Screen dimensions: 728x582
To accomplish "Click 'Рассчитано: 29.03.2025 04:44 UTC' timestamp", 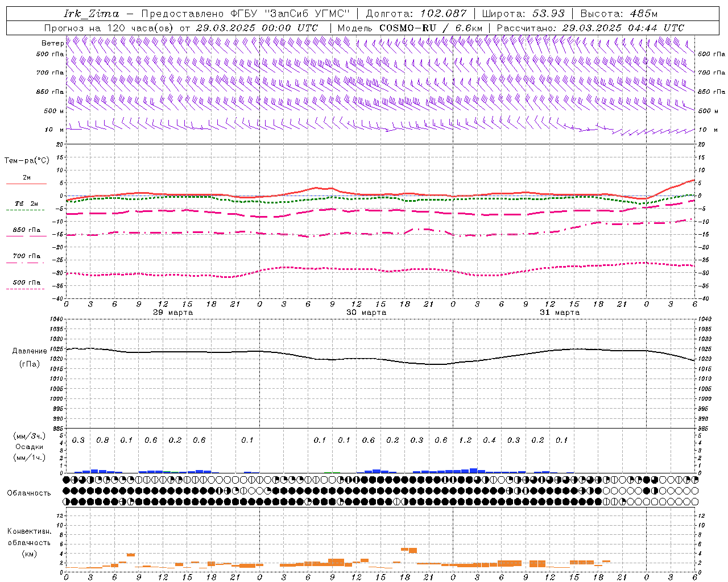I will [590, 28].
